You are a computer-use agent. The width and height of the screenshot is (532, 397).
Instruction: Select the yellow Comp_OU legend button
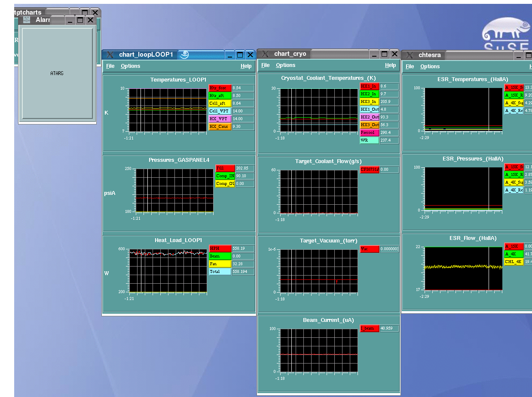pyautogui.click(x=225, y=184)
